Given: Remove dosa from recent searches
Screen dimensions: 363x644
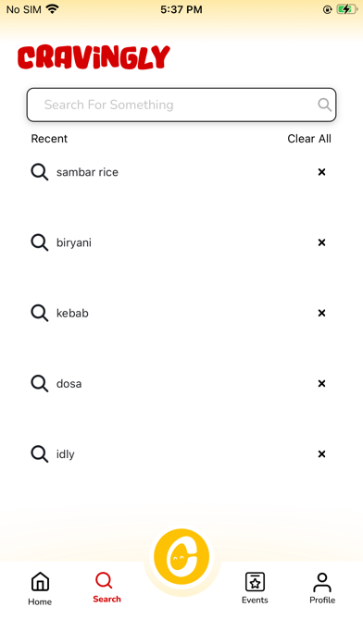Looking at the screenshot, I should [x=321, y=384].
